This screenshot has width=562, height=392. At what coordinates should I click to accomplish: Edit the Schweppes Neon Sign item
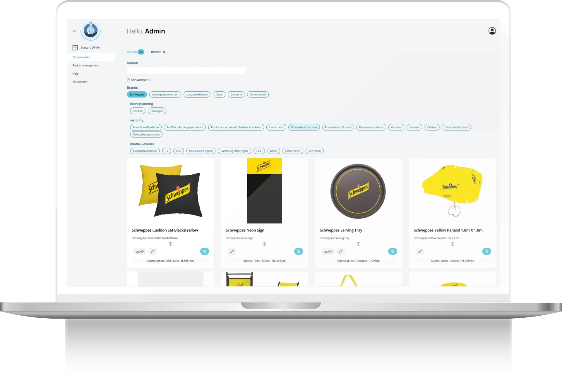pyautogui.click(x=232, y=251)
